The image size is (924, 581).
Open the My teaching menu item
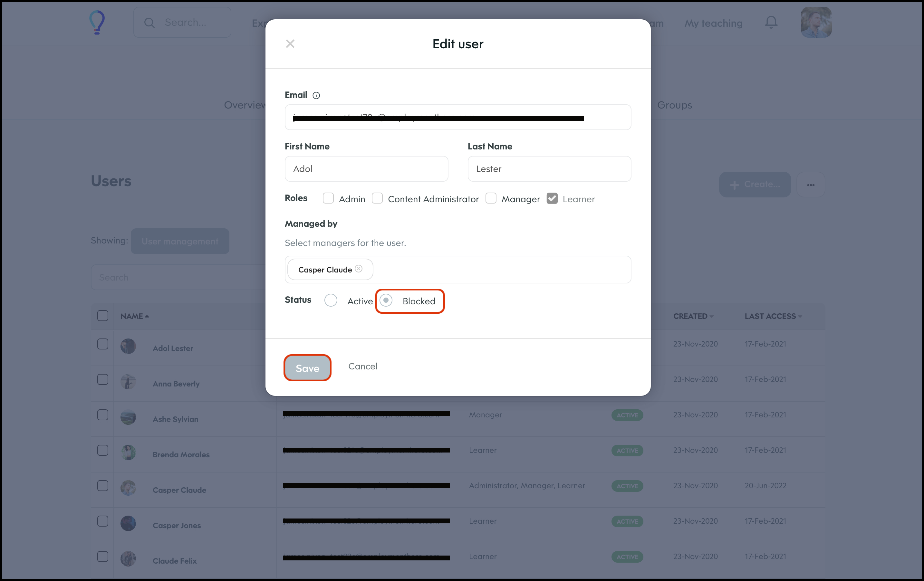(713, 24)
